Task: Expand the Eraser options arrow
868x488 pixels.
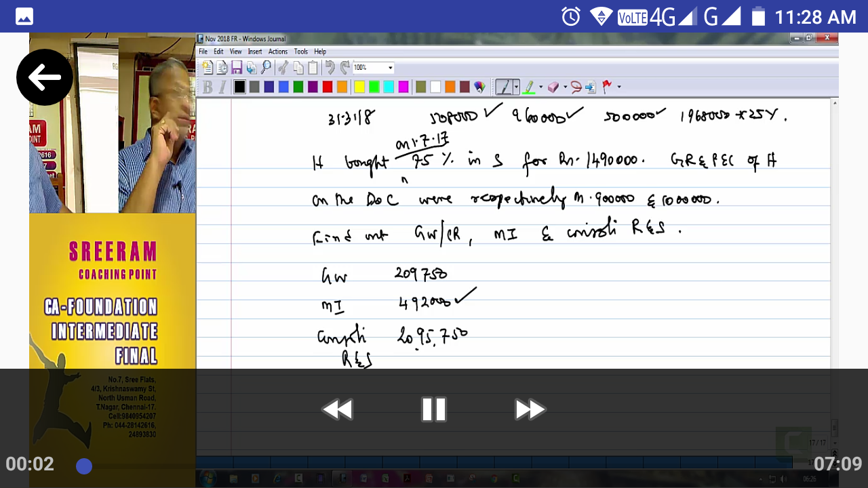Action: pos(564,87)
